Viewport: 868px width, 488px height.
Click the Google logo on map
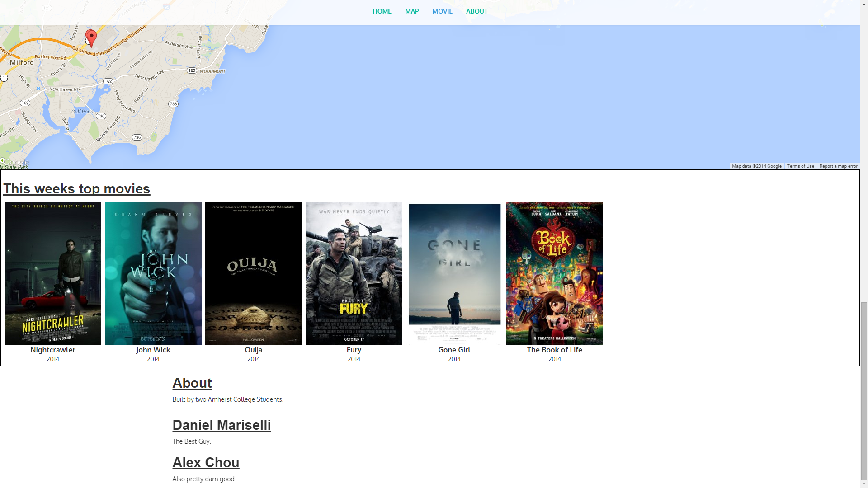(16, 162)
